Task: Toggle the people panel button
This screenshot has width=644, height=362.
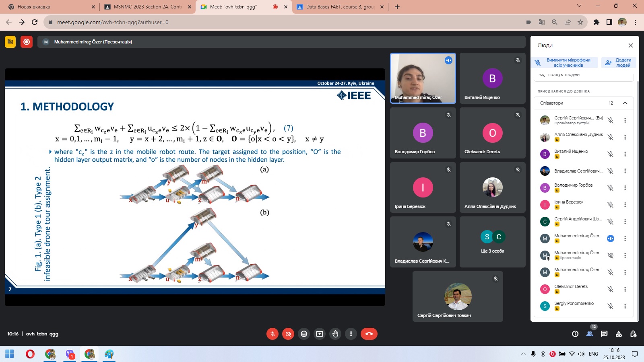Action: point(590,334)
